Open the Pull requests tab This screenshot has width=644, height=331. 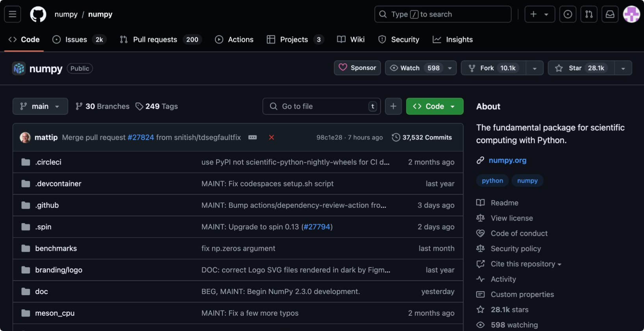[x=161, y=39]
